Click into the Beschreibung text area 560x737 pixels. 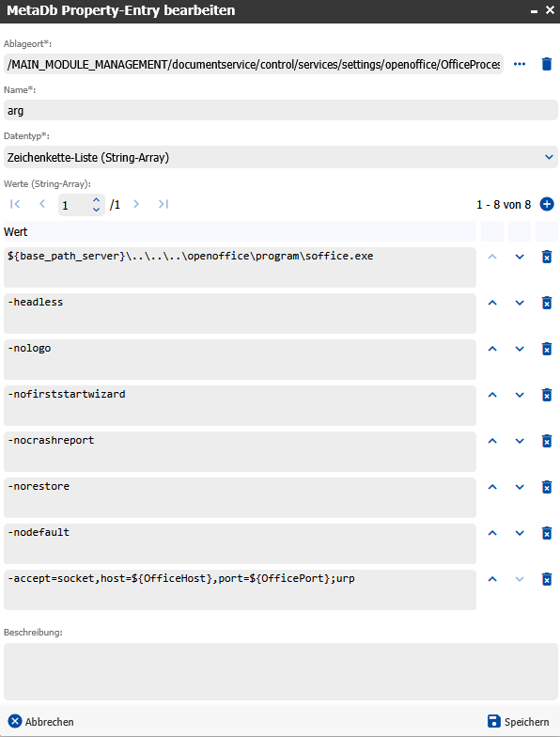[x=280, y=671]
